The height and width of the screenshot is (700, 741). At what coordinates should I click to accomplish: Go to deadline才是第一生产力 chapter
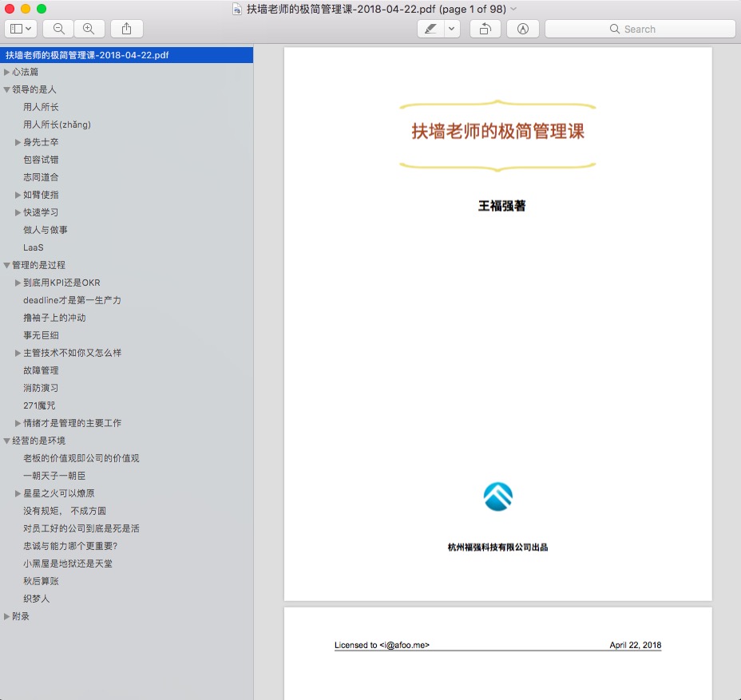73,300
